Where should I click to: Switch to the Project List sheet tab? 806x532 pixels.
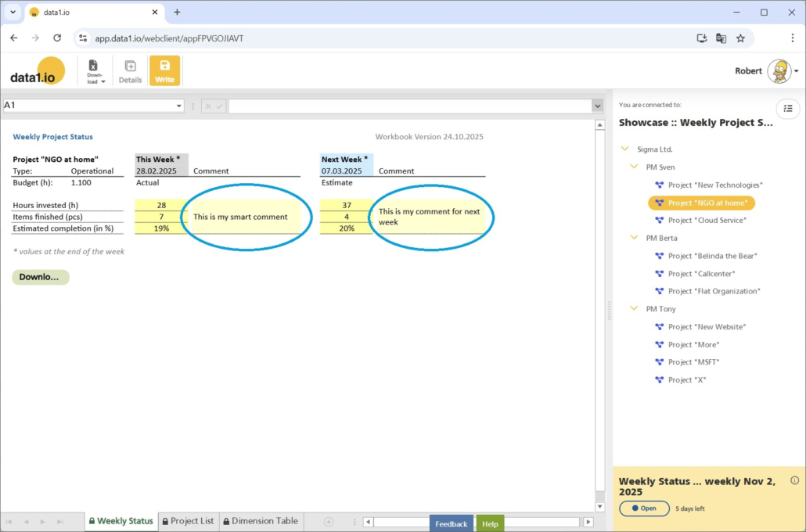click(x=187, y=521)
